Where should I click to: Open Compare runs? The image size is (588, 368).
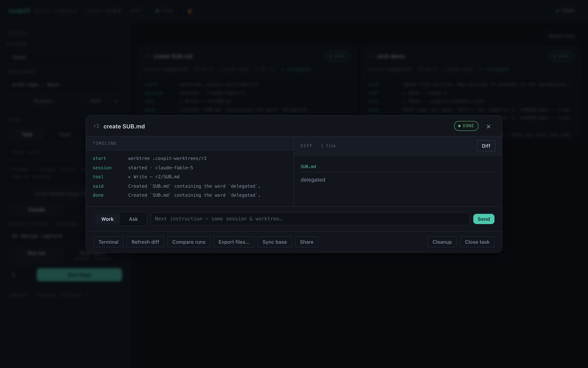point(189,242)
